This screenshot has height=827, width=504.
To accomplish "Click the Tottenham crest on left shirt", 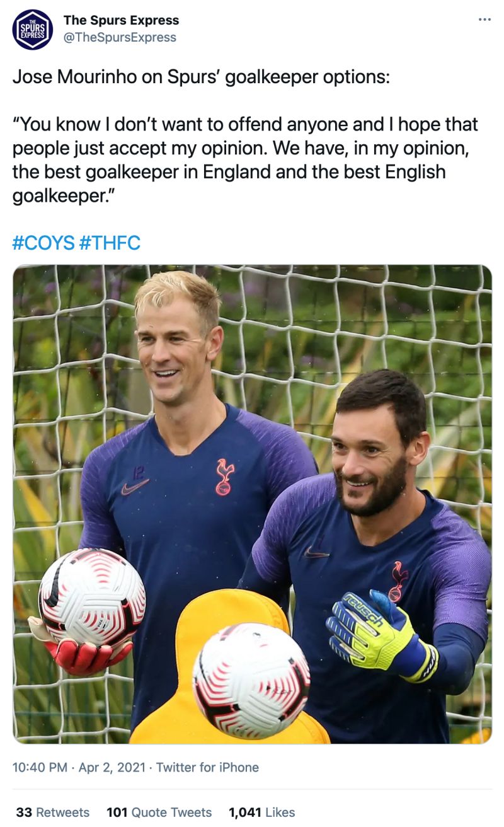I will pyautogui.click(x=224, y=477).
